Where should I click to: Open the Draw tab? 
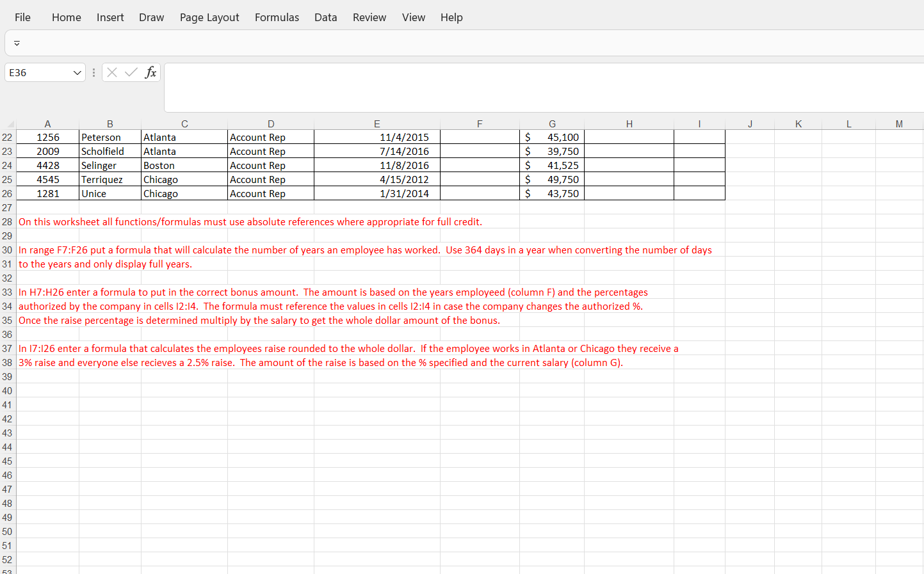tap(151, 17)
